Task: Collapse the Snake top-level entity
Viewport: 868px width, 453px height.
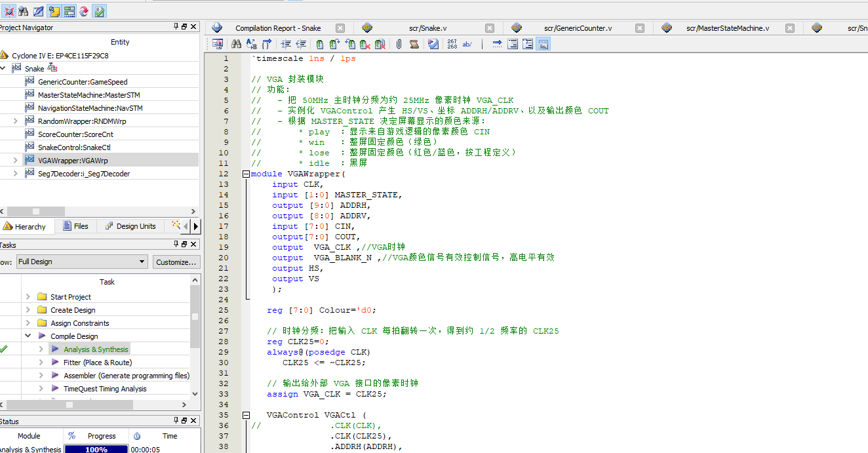Action: click(x=3, y=68)
